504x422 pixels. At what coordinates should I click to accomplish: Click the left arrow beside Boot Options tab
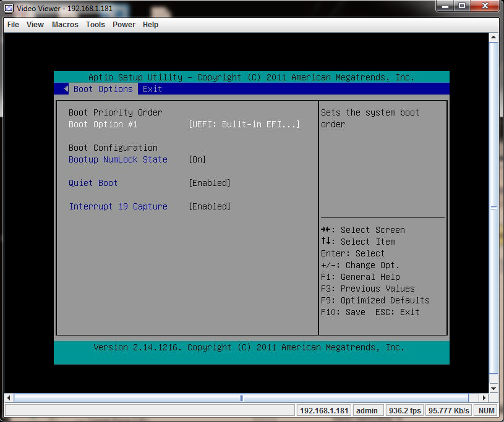click(x=66, y=89)
